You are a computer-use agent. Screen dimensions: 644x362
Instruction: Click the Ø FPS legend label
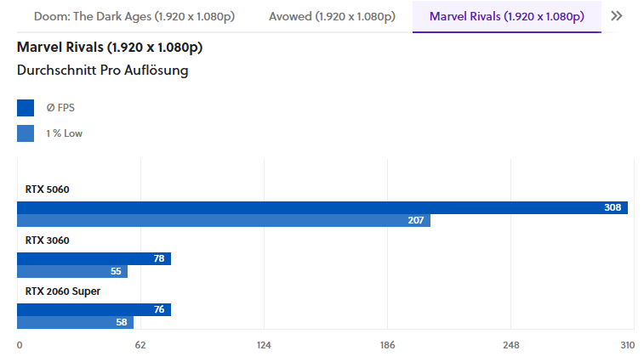tap(60, 108)
